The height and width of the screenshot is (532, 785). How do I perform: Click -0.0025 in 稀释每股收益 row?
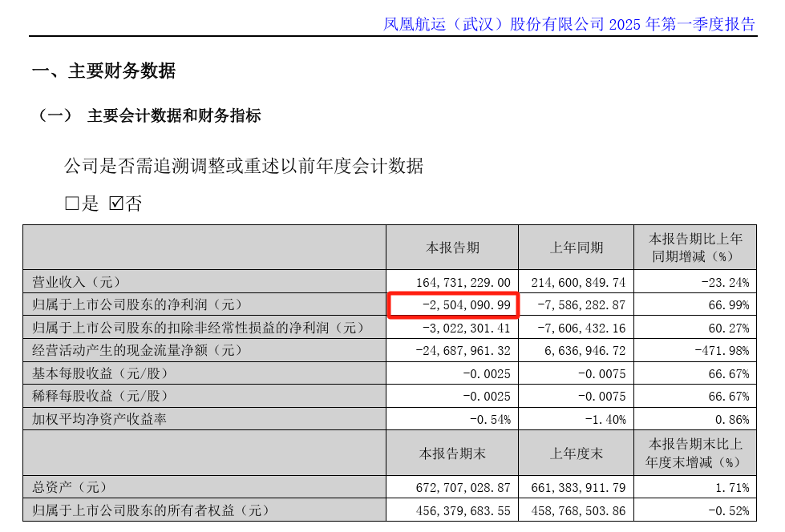pyautogui.click(x=487, y=397)
